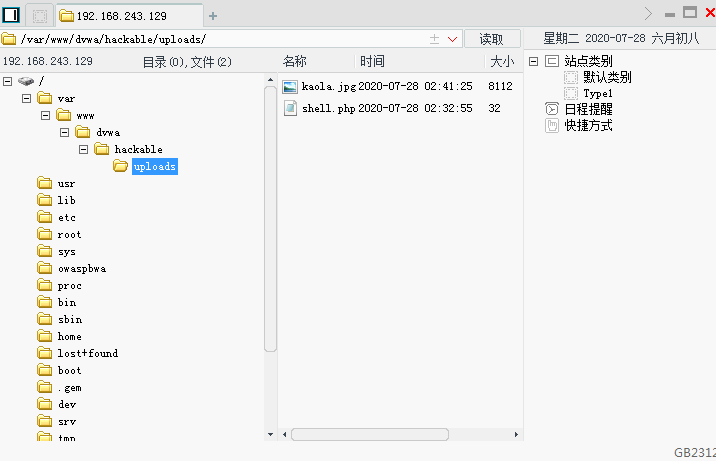
Task: Click the folder icon beside the path field
Action: click(9, 39)
